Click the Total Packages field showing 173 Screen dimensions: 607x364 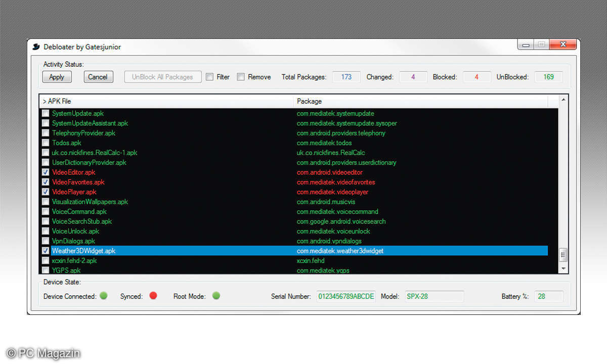tap(346, 77)
